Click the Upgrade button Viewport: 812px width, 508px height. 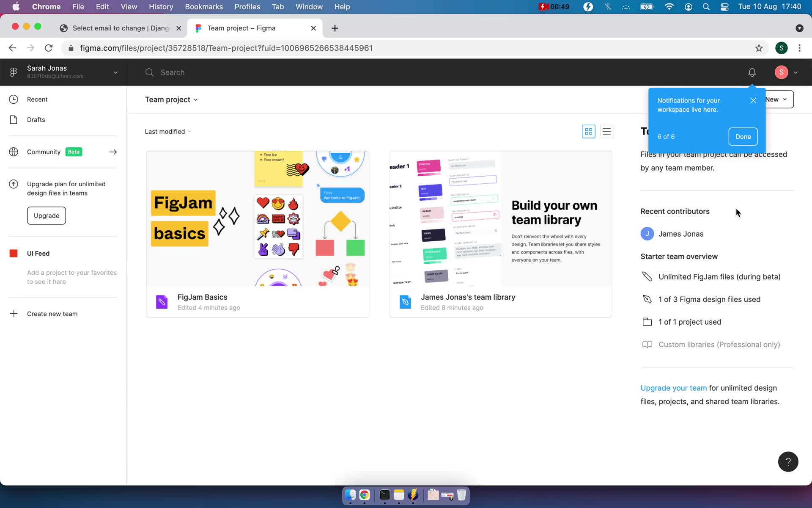46,215
